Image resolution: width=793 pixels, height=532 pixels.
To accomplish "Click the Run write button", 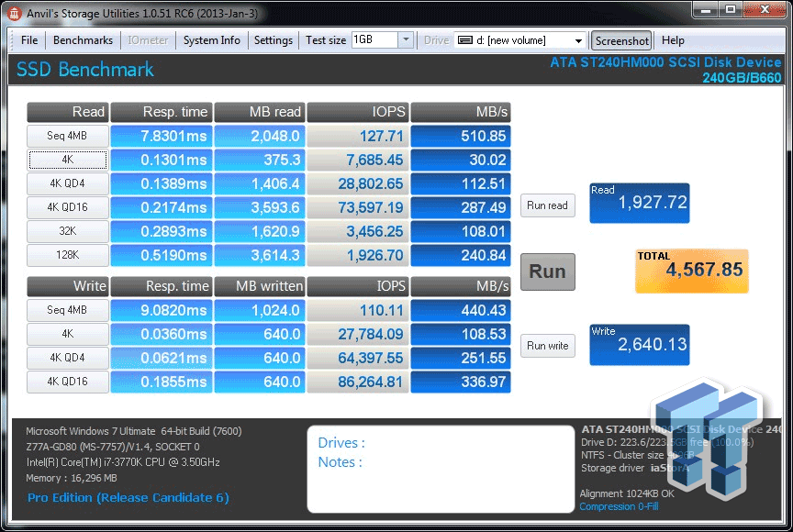I will (x=547, y=346).
